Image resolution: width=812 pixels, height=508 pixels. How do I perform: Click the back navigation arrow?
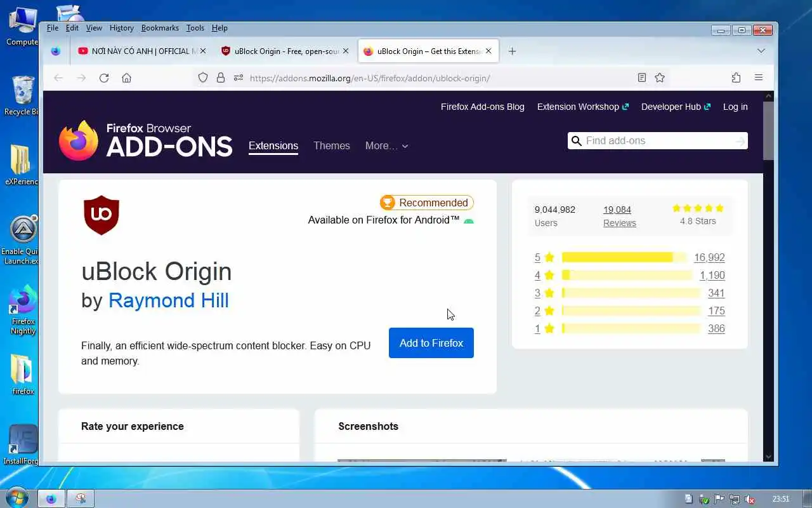58,77
